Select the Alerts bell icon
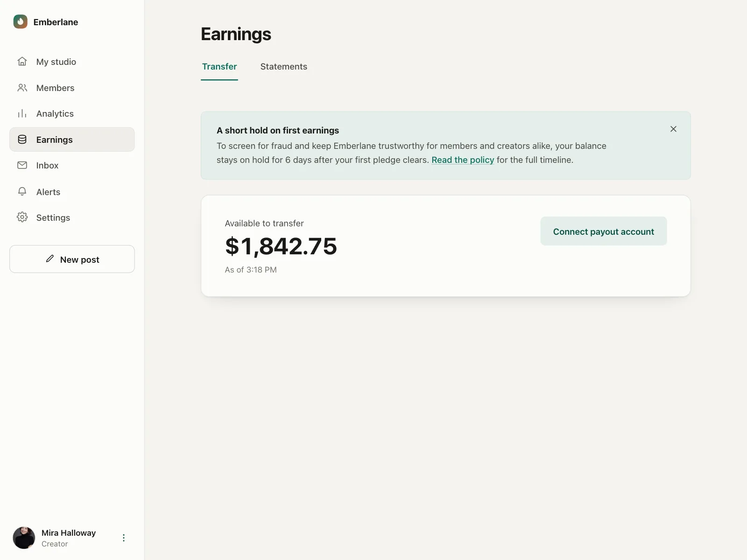Screen dimensions: 747x560 click(22, 191)
